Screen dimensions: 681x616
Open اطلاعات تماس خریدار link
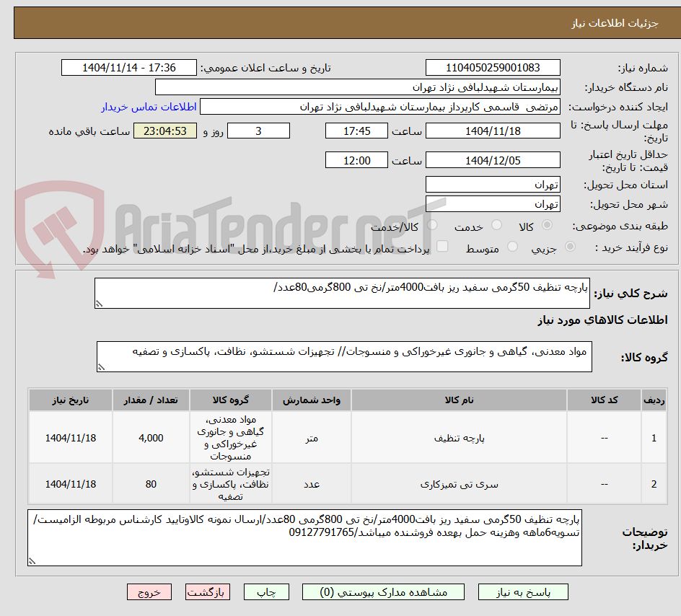coord(149,107)
